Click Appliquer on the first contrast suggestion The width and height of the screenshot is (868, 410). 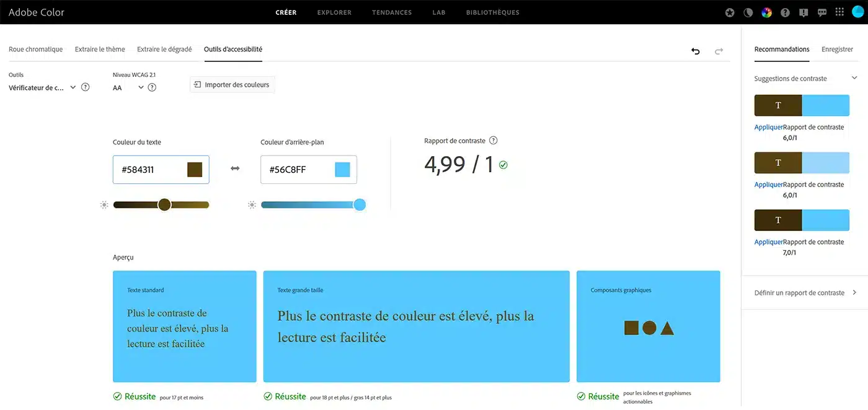tap(769, 127)
